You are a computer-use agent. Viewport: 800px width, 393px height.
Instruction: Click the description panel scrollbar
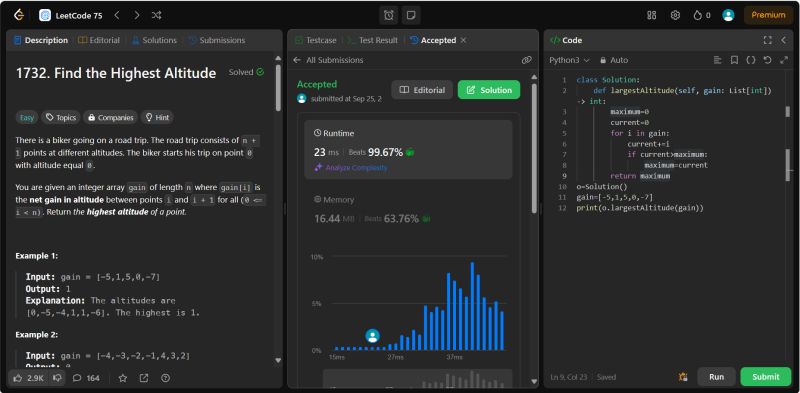pos(278,87)
